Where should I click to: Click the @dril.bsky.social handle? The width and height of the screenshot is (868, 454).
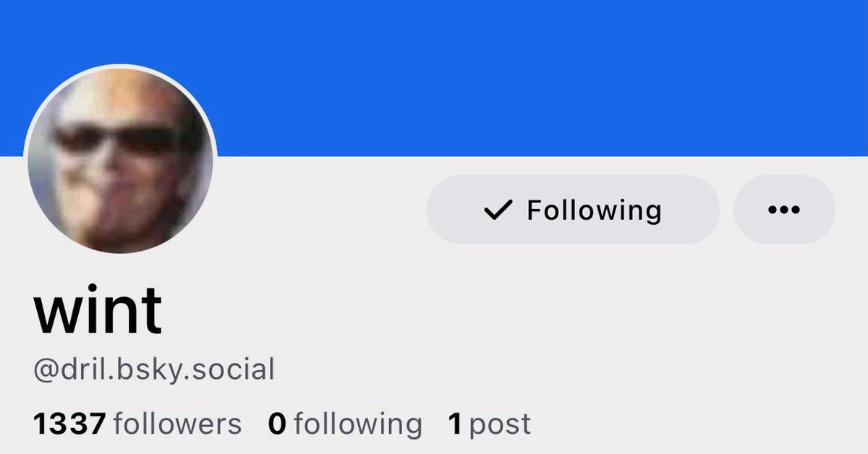pyautogui.click(x=154, y=369)
